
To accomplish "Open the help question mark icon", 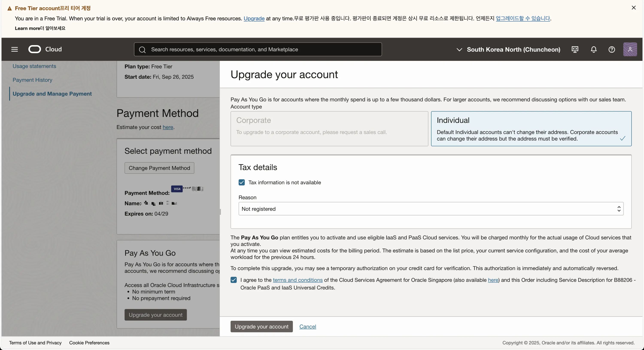I will click(612, 49).
